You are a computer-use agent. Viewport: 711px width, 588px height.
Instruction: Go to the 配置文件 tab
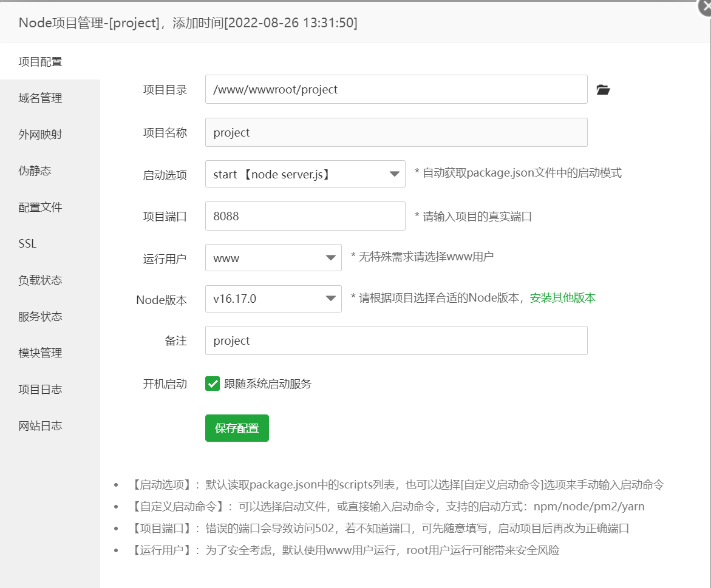40,208
